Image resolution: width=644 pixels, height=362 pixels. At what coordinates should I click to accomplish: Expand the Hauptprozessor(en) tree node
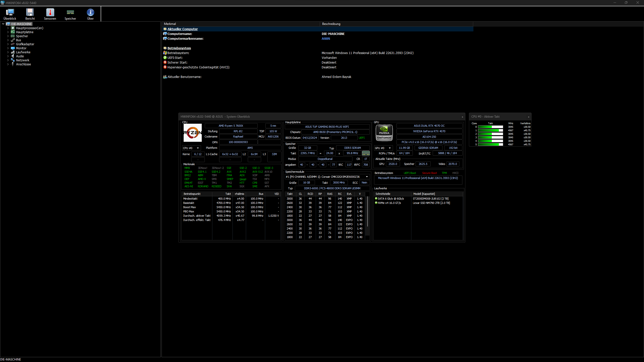point(8,28)
